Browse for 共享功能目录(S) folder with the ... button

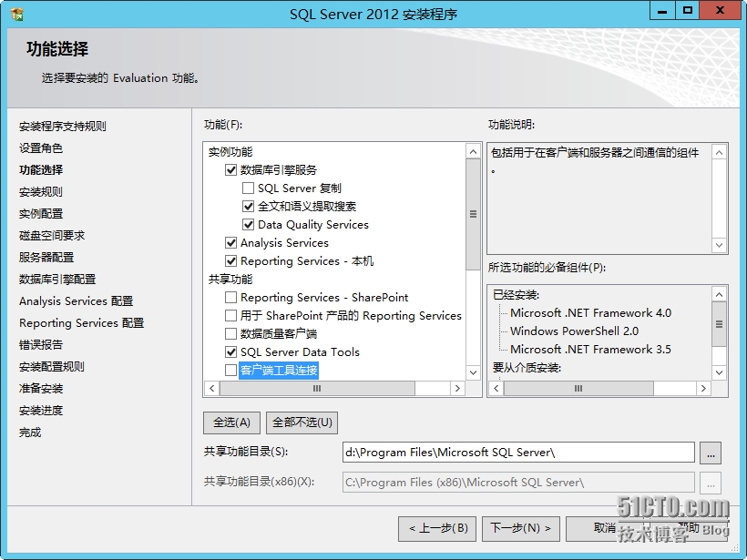pyautogui.click(x=711, y=453)
